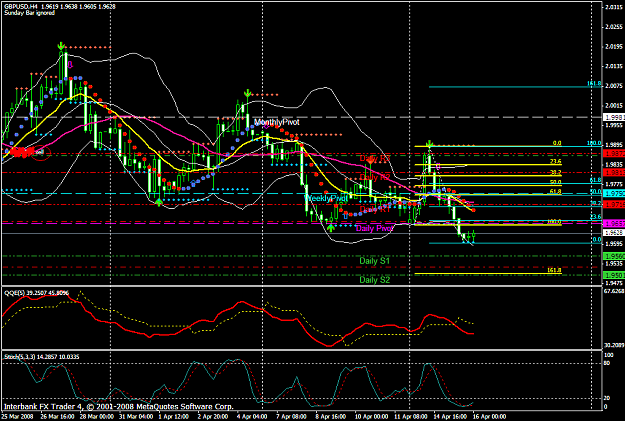625x421 pixels.
Task: Select the red "sell" ellipse marker
Action: point(41,153)
